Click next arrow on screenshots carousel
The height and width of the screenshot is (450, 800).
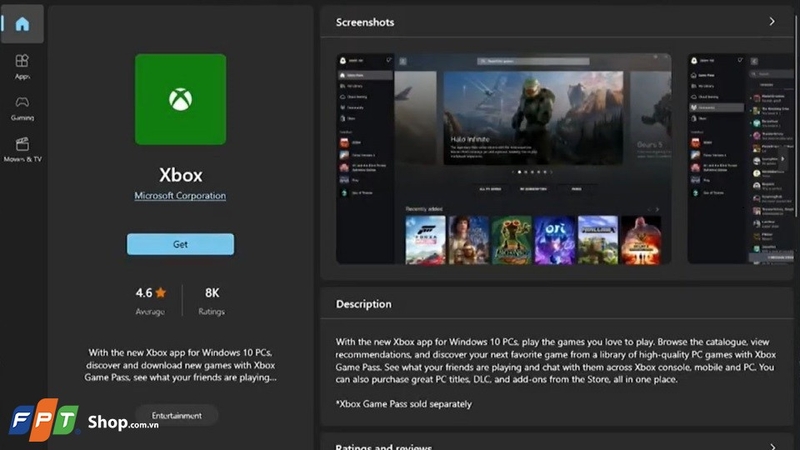click(x=783, y=159)
